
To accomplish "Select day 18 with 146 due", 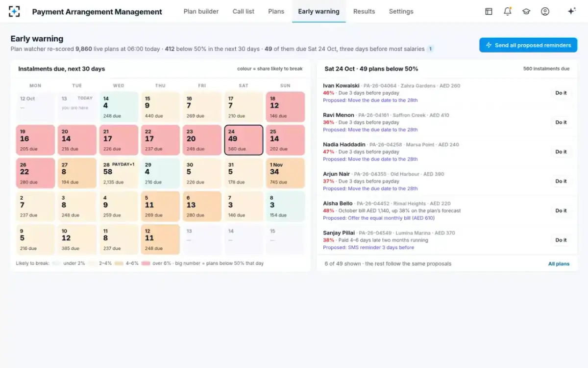I will pos(285,107).
